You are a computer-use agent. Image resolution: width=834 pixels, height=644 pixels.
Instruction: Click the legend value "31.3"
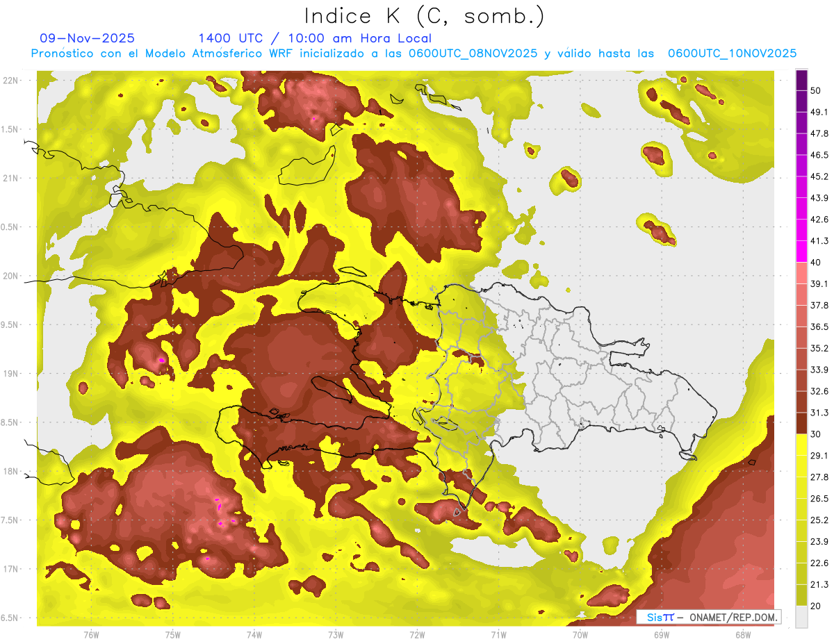tap(819, 413)
